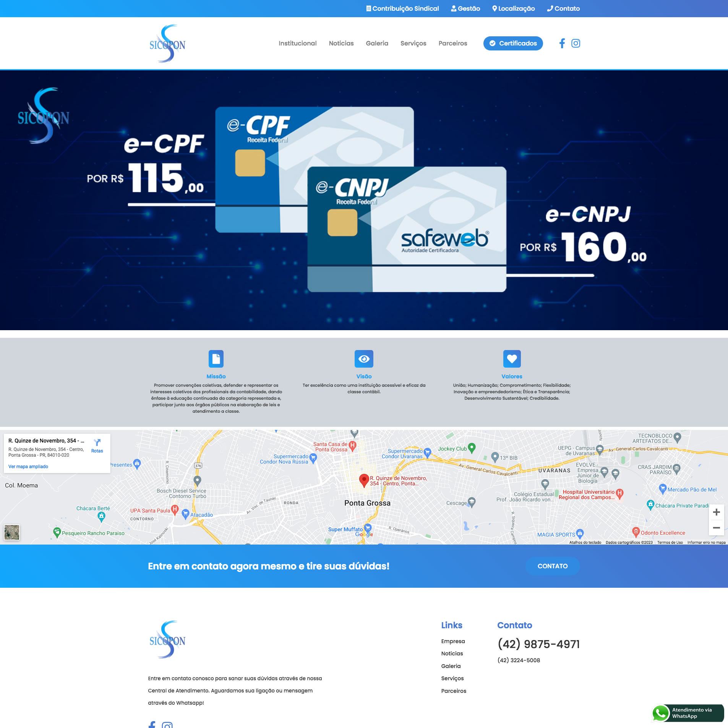Open Atalhos do teclado on map
This screenshot has width=728, height=728.
585,542
